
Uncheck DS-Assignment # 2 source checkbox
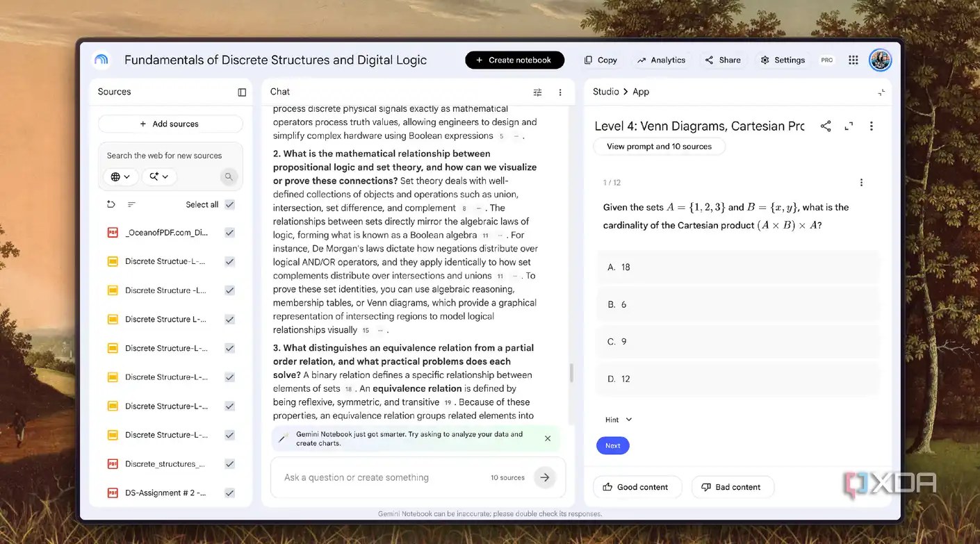[229, 493]
